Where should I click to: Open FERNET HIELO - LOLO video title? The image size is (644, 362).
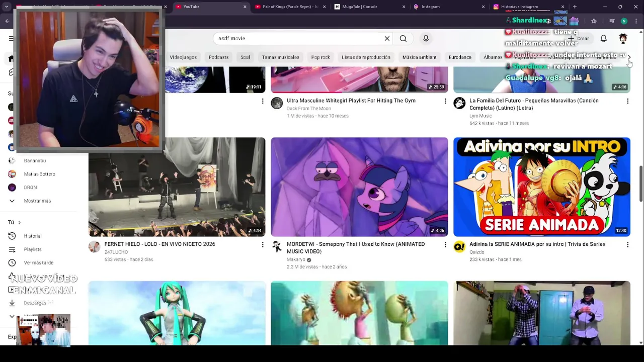click(x=159, y=244)
